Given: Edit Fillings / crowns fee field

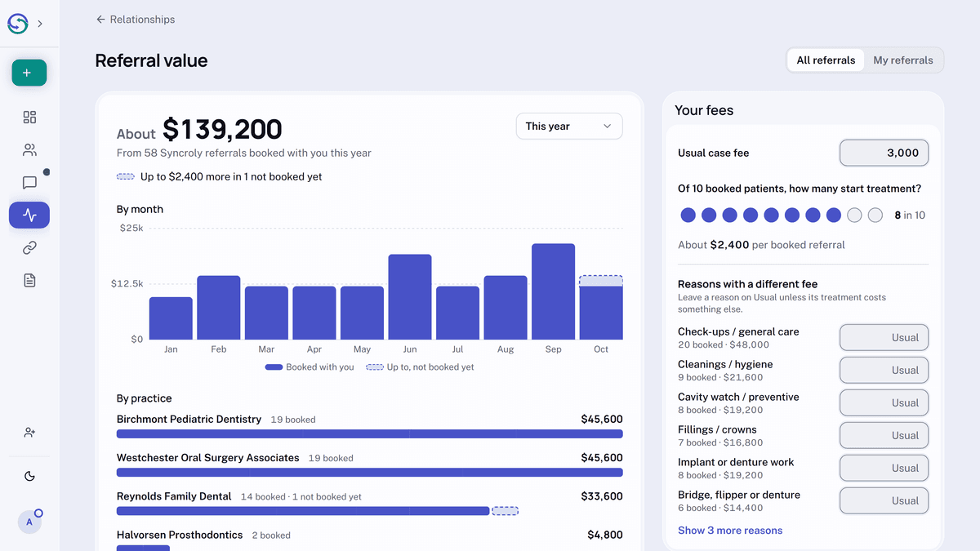Looking at the screenshot, I should click(884, 435).
